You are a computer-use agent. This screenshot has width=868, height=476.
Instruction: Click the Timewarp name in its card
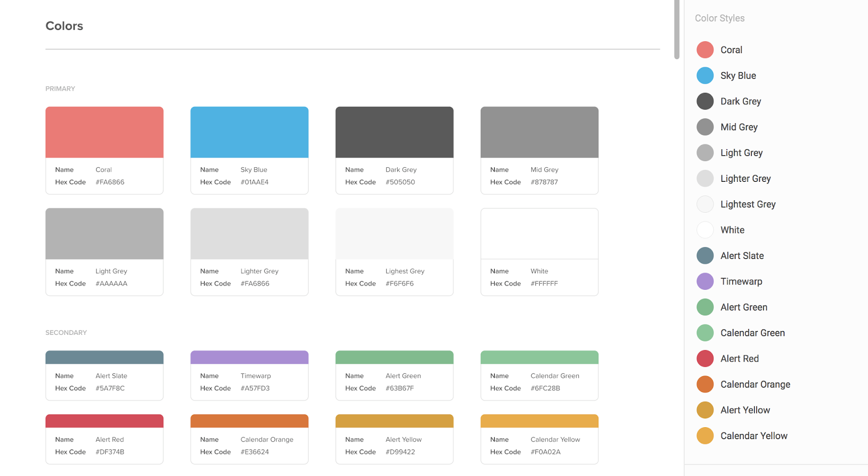[x=256, y=376]
